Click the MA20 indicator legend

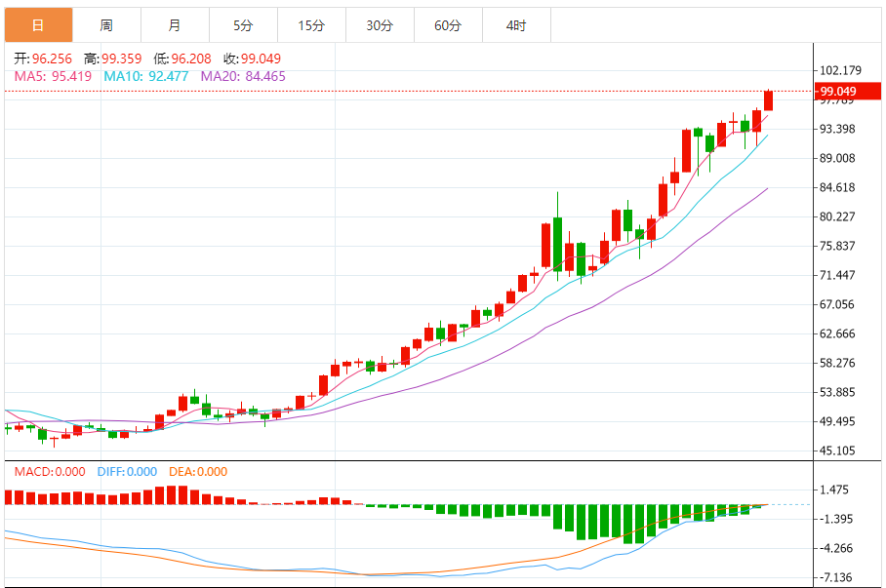pyautogui.click(x=243, y=75)
